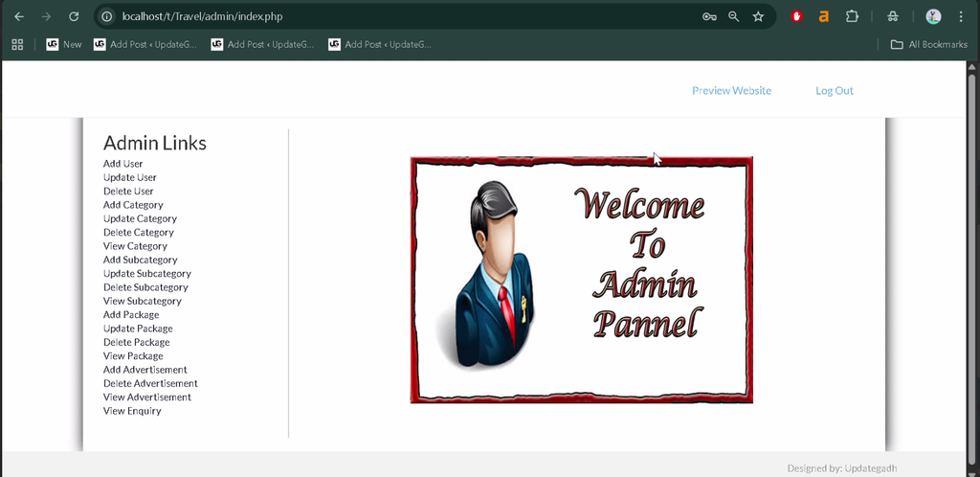Screen dimensions: 980x477
Task: Go to Update Subcategory
Action: 147,274
